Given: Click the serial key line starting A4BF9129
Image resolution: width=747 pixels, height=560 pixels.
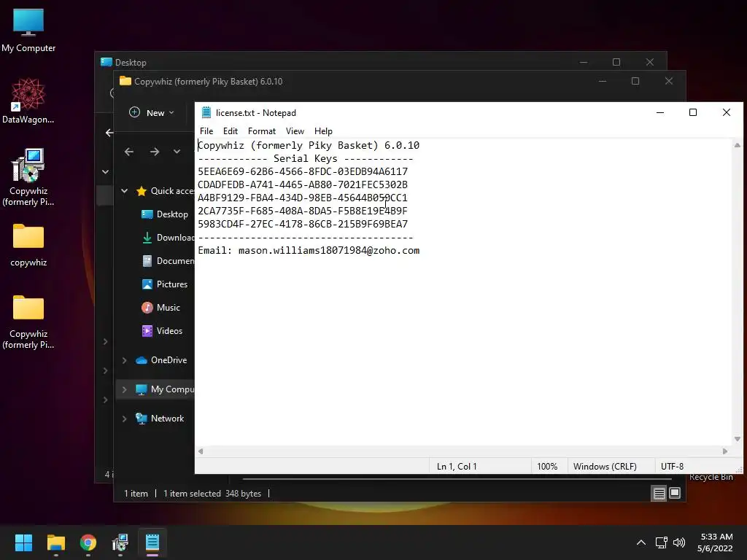Looking at the screenshot, I should tap(303, 198).
